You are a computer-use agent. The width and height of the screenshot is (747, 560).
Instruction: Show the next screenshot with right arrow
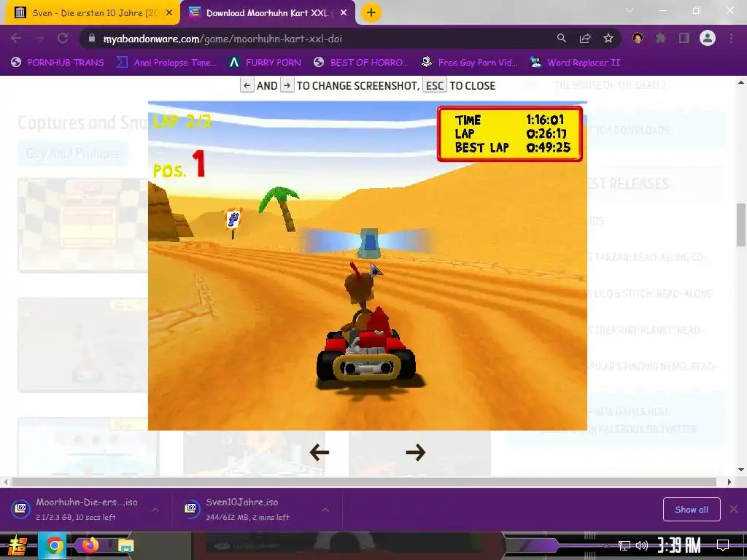(415, 452)
